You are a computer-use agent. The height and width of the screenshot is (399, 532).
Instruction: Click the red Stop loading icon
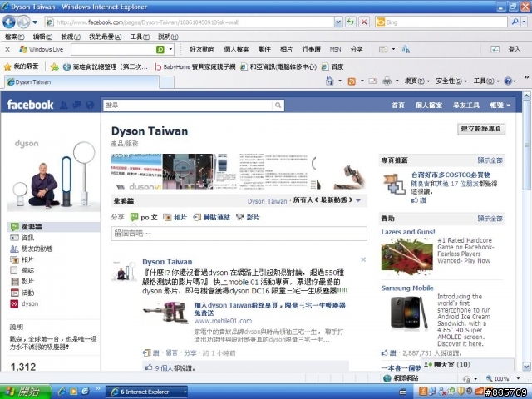364,22
